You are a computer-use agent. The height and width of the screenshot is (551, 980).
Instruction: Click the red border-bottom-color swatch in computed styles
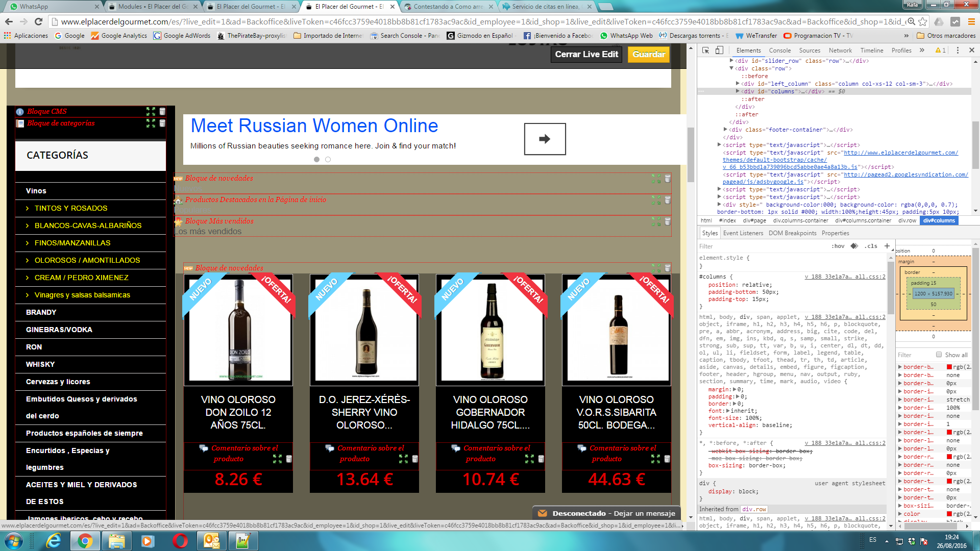tap(949, 367)
